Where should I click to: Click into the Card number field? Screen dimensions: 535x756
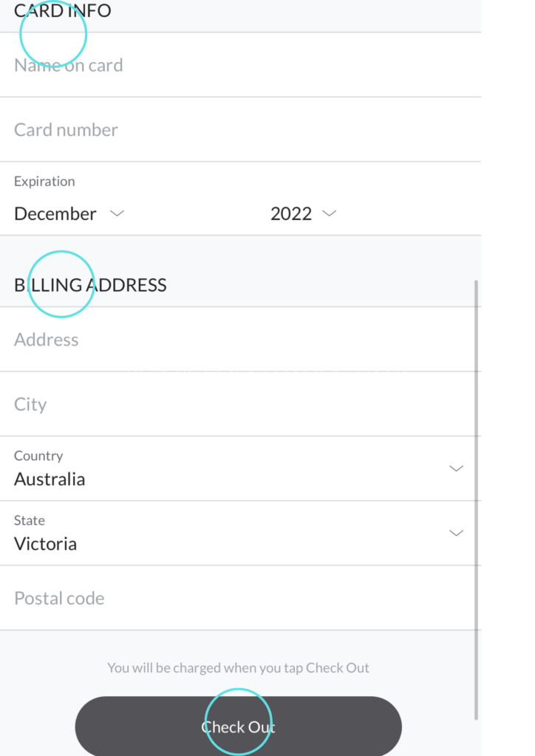click(222, 130)
